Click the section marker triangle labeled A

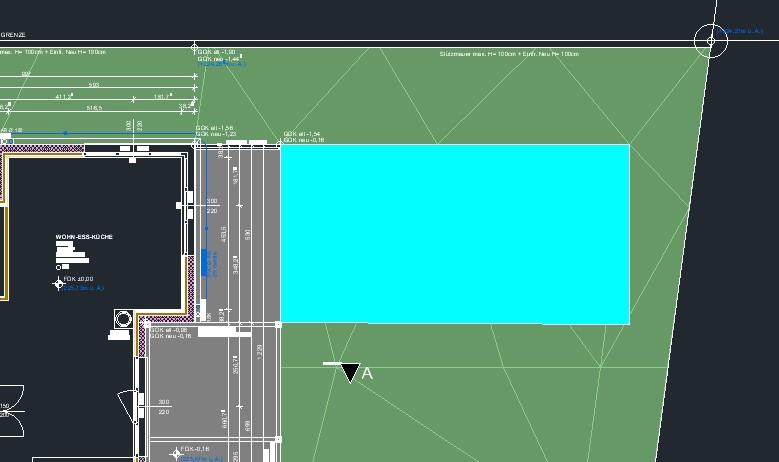348,373
